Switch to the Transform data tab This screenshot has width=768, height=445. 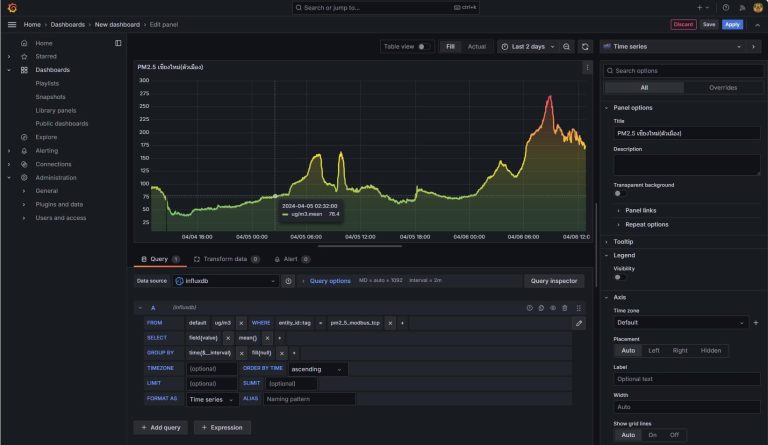pos(225,259)
